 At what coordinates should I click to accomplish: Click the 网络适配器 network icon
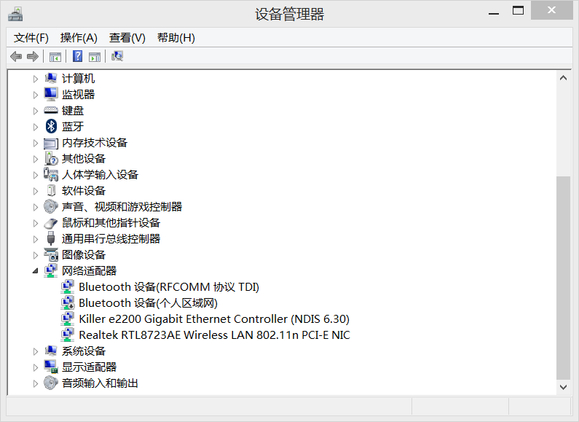click(51, 271)
